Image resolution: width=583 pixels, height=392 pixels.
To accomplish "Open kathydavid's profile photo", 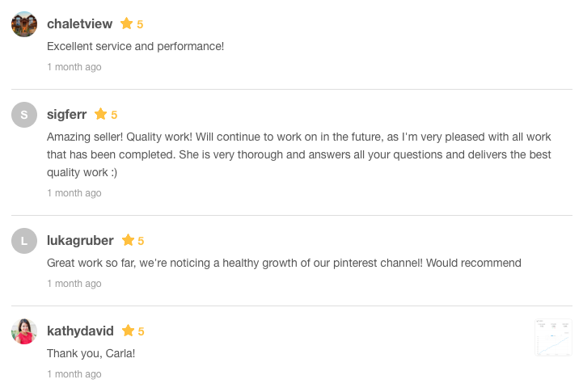I will (x=24, y=331).
